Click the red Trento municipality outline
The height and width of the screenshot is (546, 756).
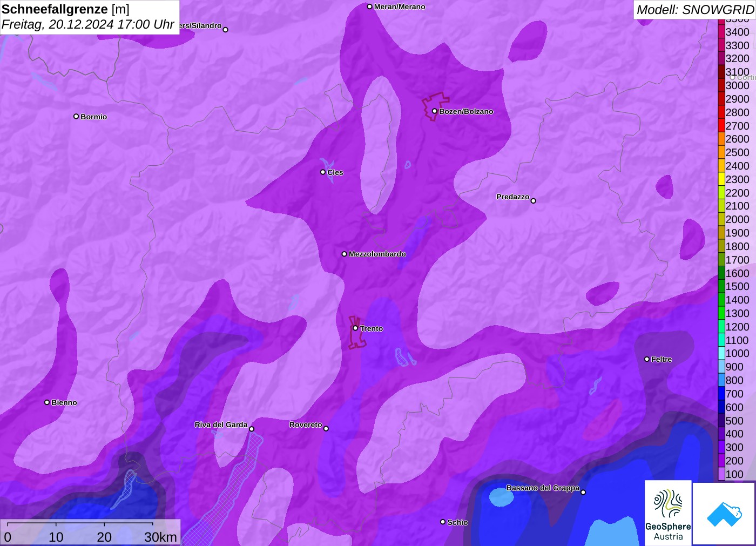pos(356,333)
